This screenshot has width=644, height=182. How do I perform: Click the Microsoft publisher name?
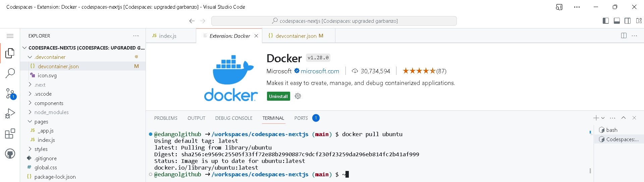279,71
